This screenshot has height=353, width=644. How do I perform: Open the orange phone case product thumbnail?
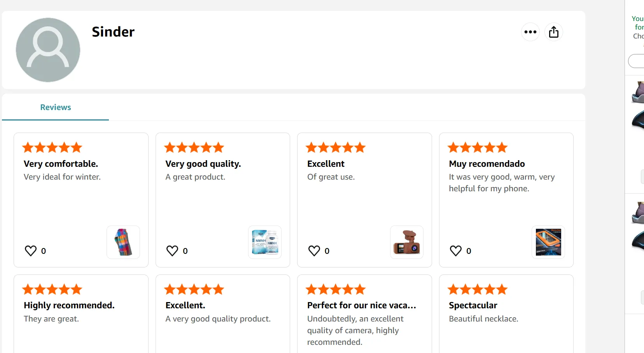point(548,242)
